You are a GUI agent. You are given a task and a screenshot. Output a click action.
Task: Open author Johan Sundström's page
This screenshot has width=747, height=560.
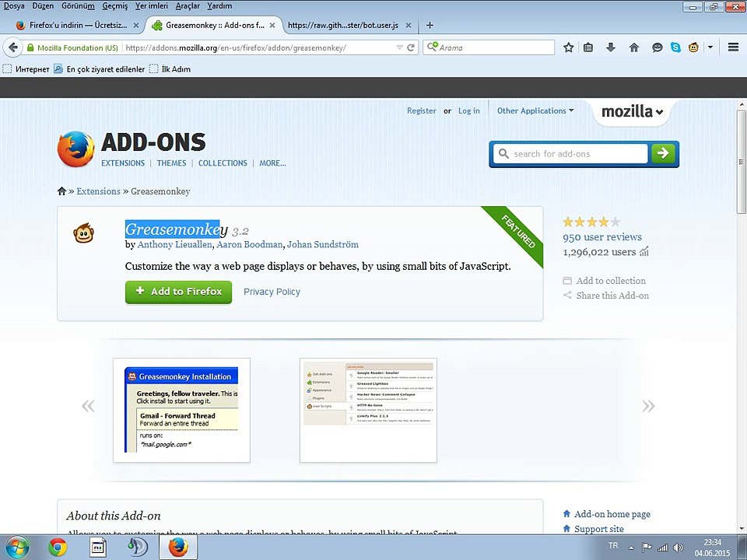point(322,245)
